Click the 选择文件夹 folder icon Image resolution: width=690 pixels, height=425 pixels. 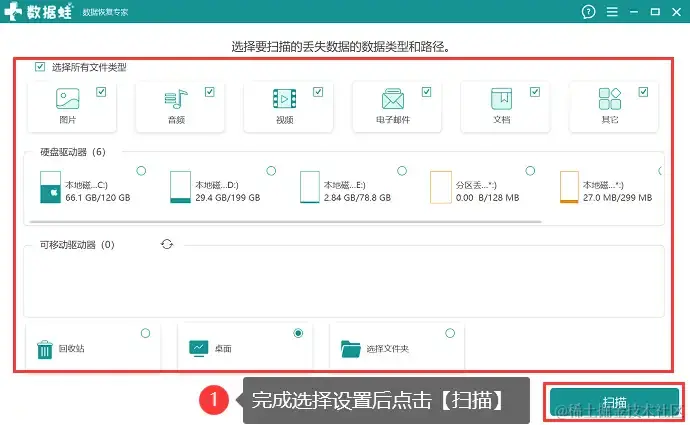click(351, 349)
